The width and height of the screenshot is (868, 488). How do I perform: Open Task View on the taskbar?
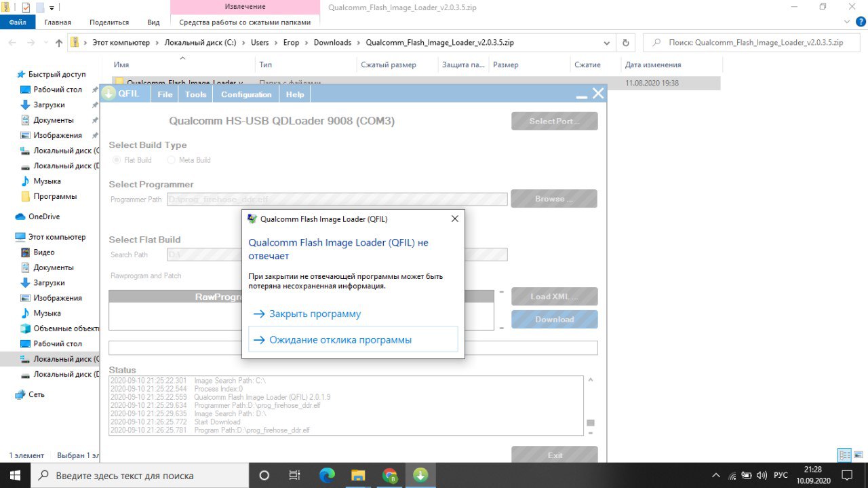click(294, 475)
